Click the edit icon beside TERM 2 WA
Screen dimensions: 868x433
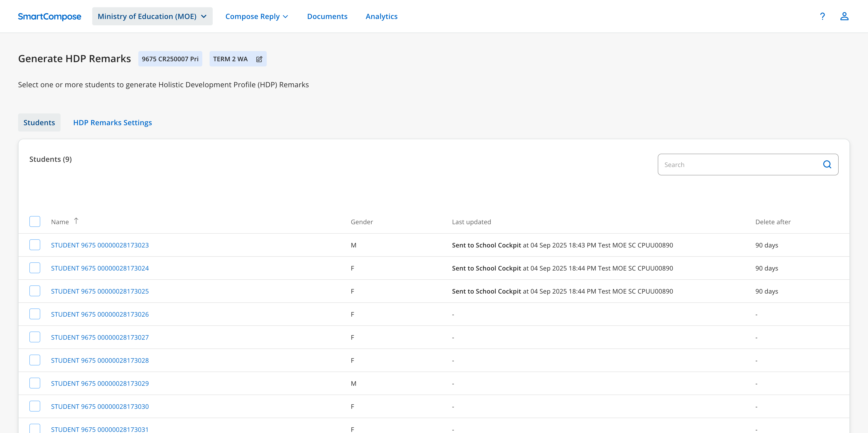259,59
